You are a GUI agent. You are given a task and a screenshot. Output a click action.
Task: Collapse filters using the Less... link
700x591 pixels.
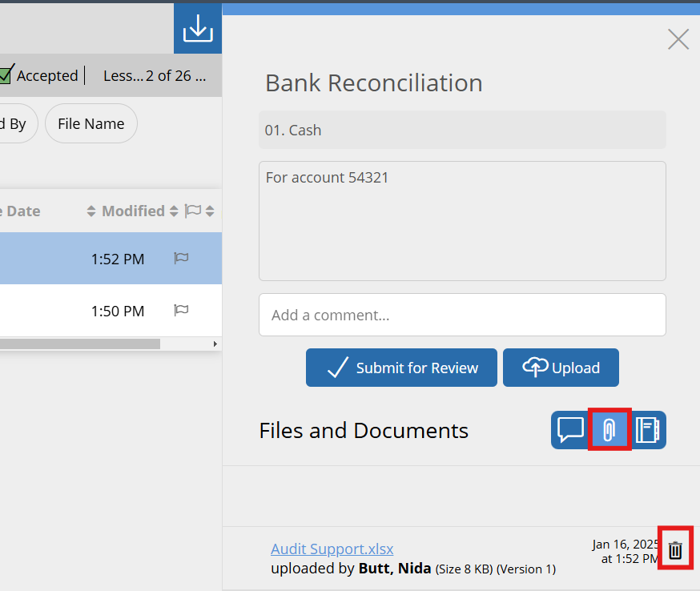[x=123, y=76]
